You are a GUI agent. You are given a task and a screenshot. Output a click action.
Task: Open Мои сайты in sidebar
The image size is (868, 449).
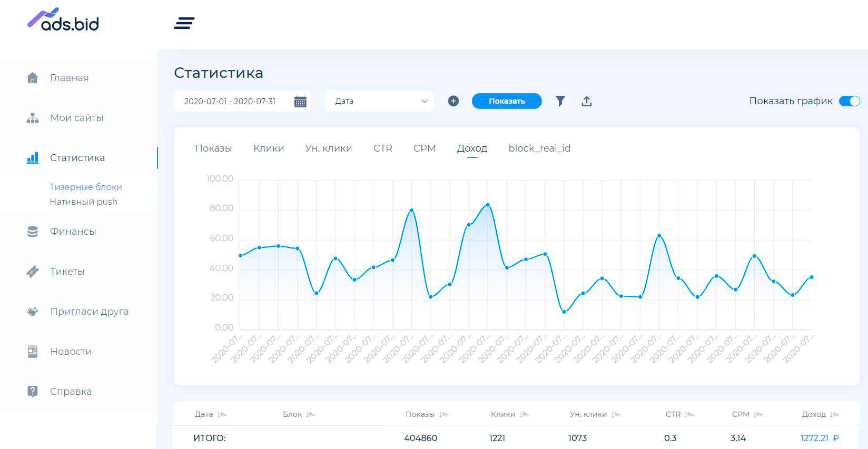[76, 118]
